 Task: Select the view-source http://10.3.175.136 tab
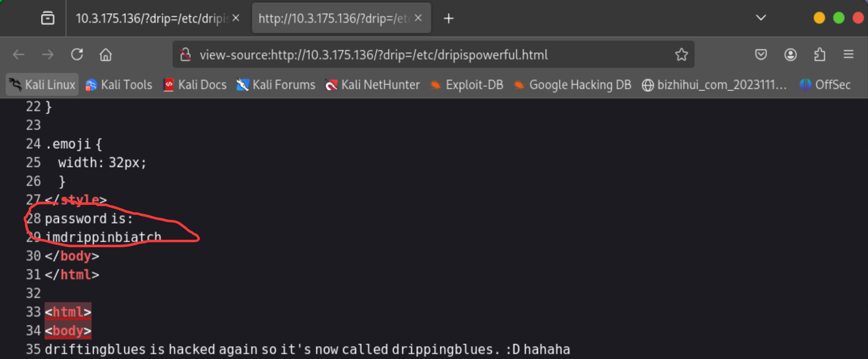coord(334,18)
